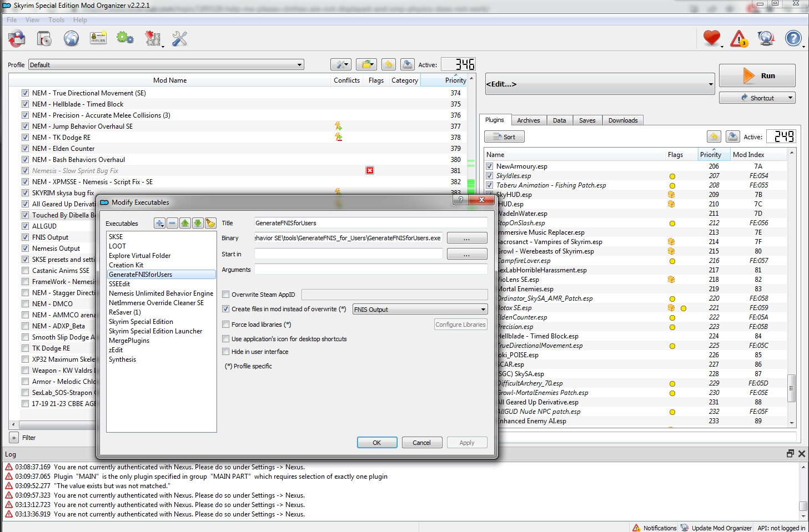Open the Profile Default dropdown

pyautogui.click(x=166, y=64)
